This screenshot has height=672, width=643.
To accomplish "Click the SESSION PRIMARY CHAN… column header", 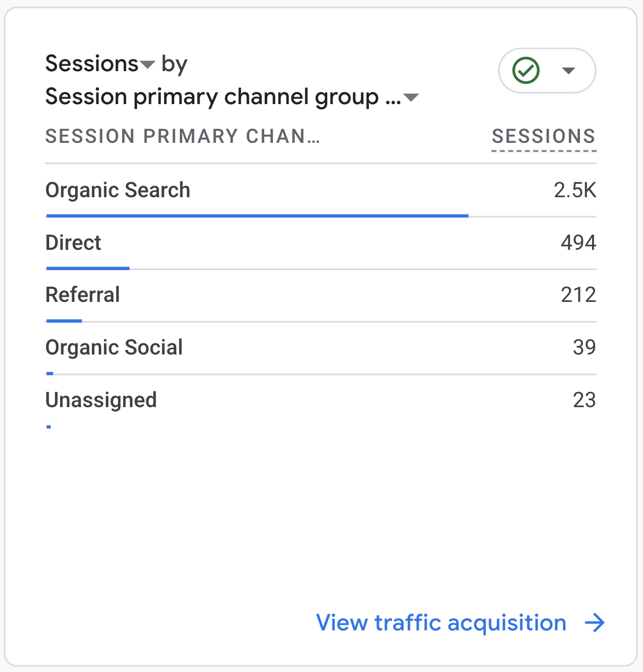I will (183, 136).
